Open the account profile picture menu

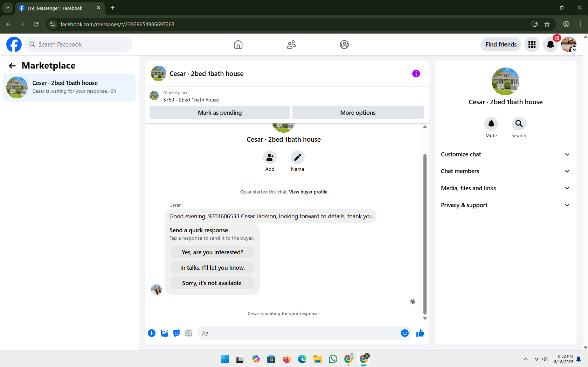(x=569, y=44)
